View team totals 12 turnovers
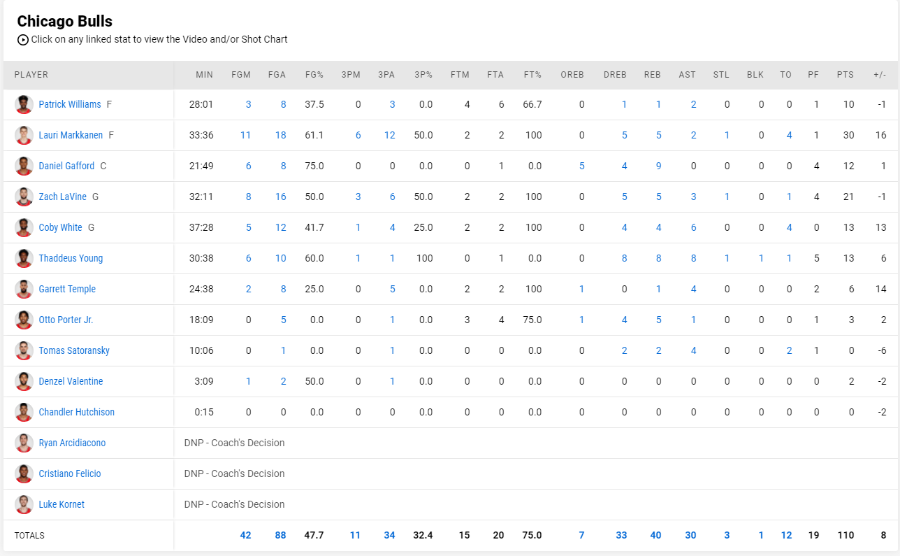This screenshot has width=900, height=556. pyautogui.click(x=786, y=535)
